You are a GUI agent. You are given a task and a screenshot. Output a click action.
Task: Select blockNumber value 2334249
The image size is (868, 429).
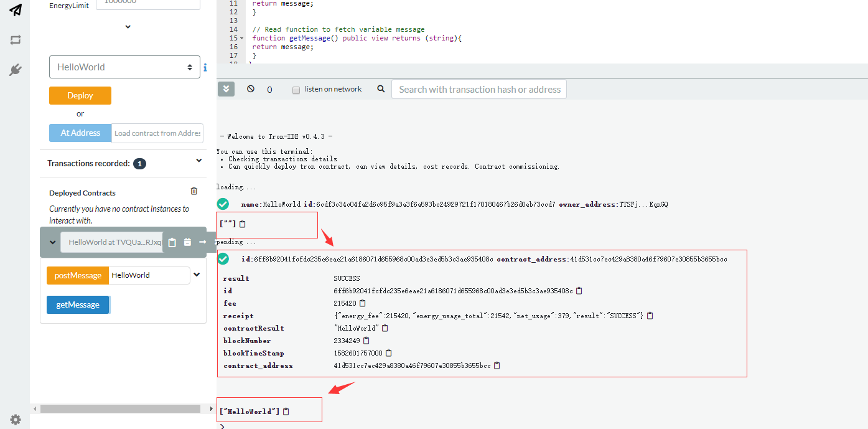(x=347, y=341)
